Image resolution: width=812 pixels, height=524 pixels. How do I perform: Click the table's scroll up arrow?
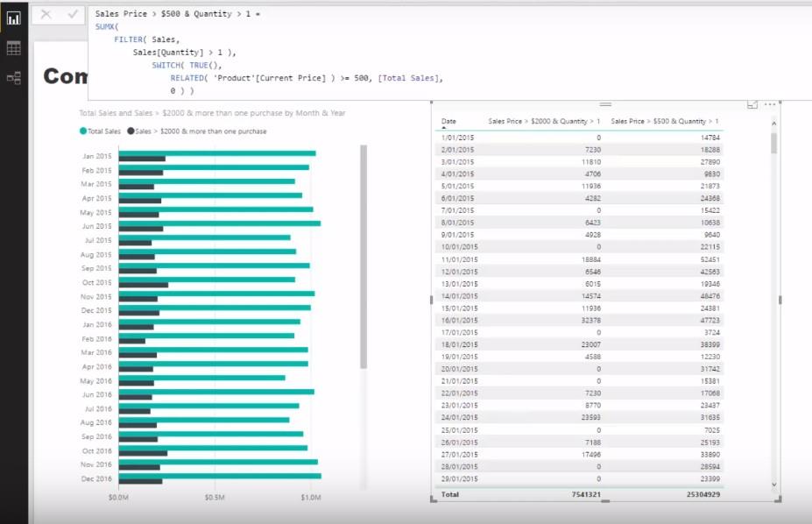point(774,124)
